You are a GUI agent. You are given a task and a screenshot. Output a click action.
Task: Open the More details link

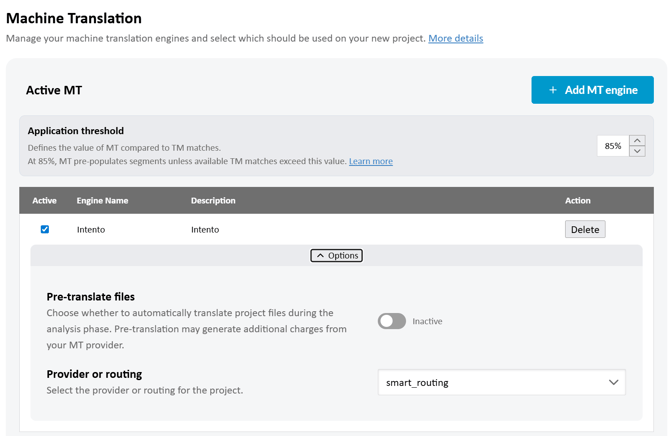[x=455, y=38]
